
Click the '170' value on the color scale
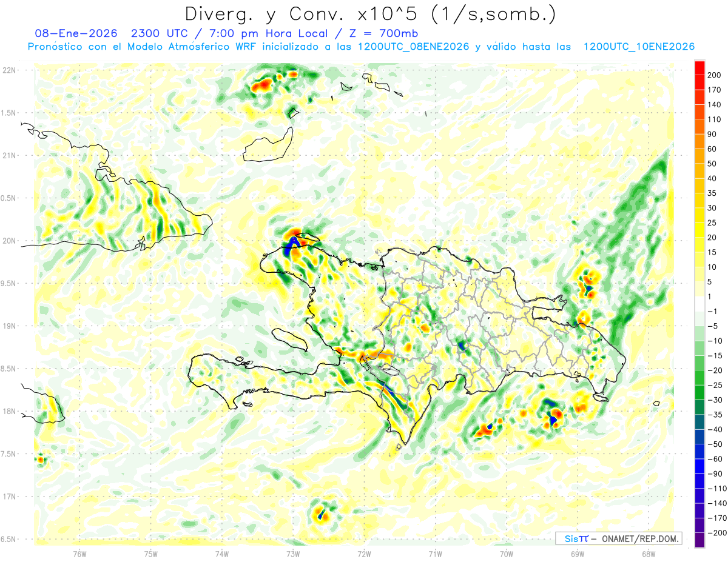tap(714, 90)
